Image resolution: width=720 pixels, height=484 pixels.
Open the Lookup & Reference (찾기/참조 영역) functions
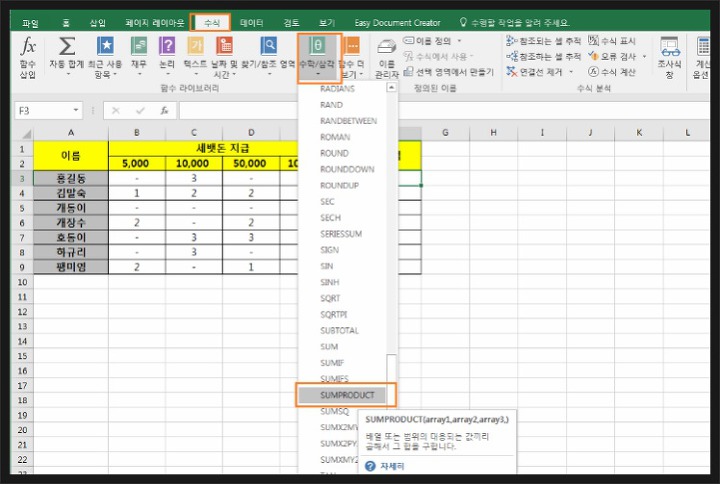tap(269, 57)
